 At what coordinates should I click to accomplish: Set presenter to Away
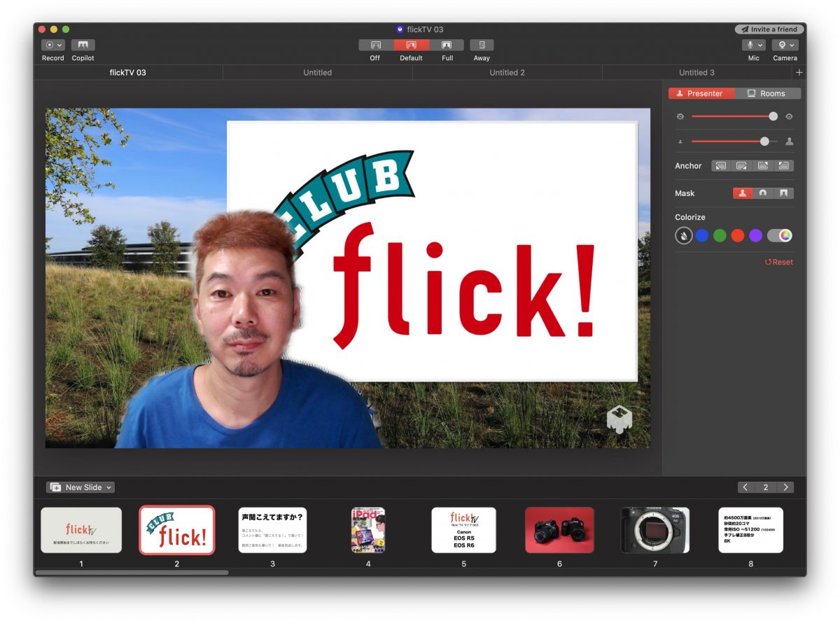[x=482, y=45]
